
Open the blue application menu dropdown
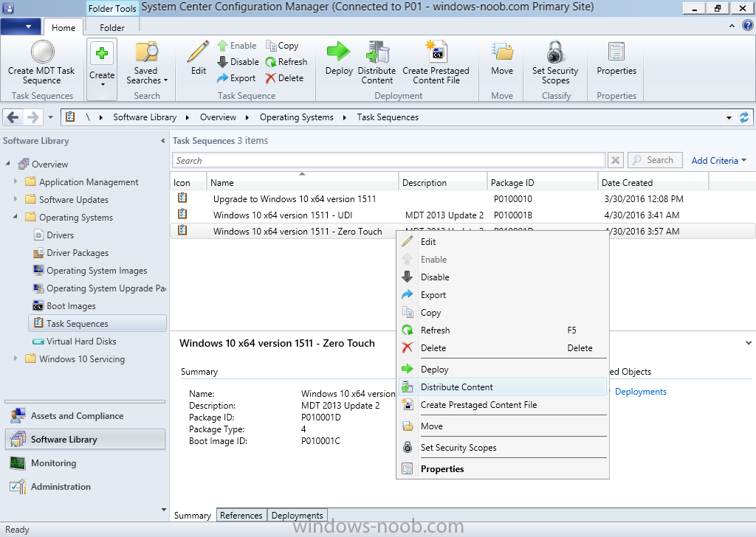pos(21,27)
